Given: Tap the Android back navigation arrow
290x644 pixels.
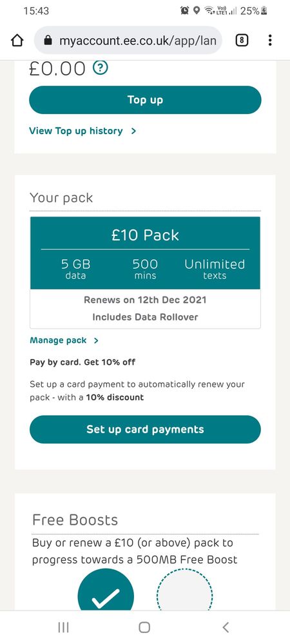Looking at the screenshot, I should tap(225, 627).
